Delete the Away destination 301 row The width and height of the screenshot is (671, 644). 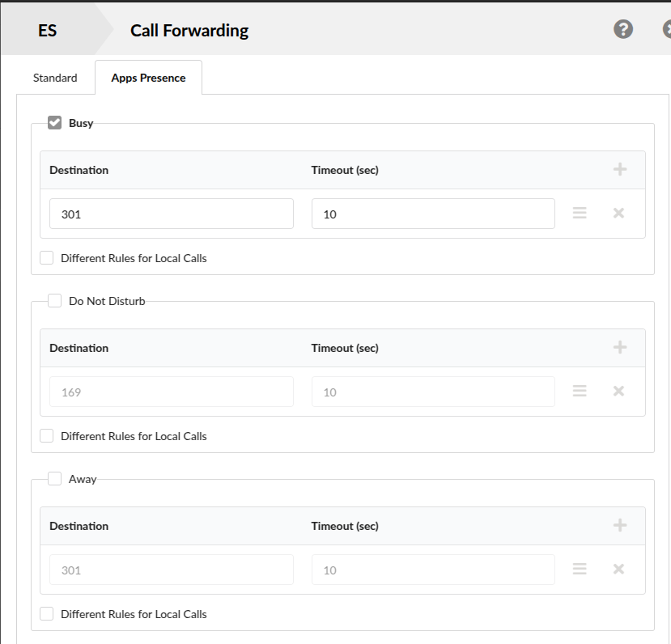618,569
